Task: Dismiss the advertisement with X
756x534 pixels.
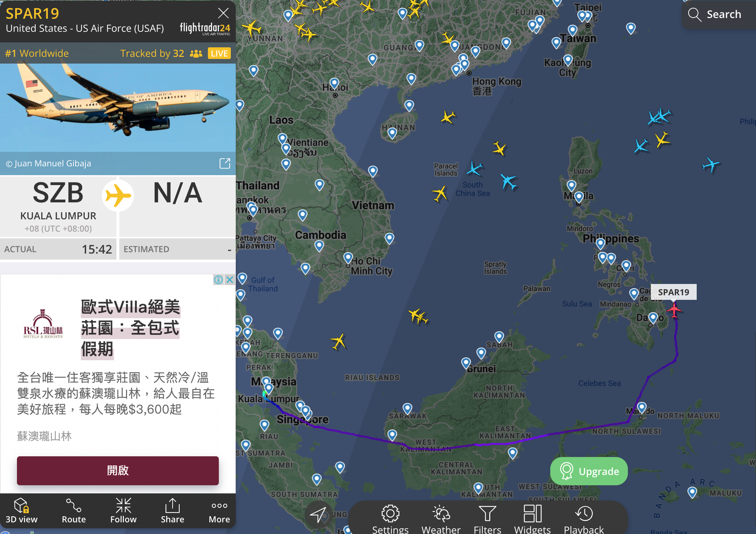Action: (230, 280)
